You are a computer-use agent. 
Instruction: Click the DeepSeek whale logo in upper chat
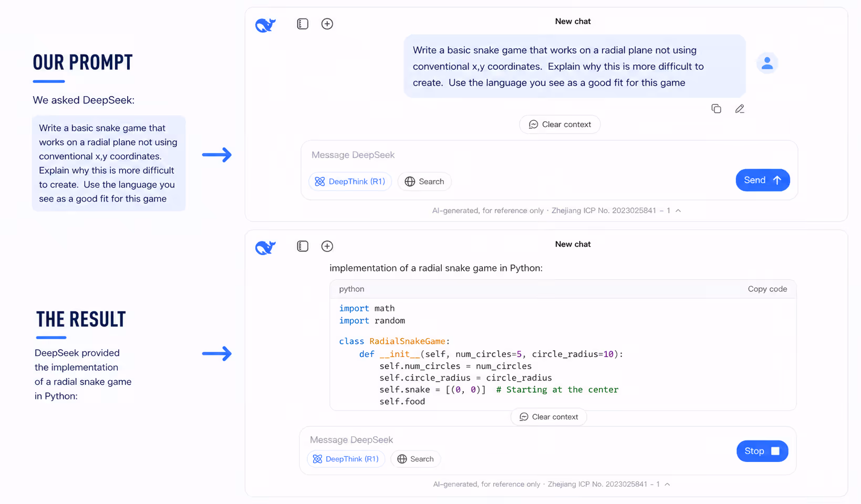click(265, 25)
